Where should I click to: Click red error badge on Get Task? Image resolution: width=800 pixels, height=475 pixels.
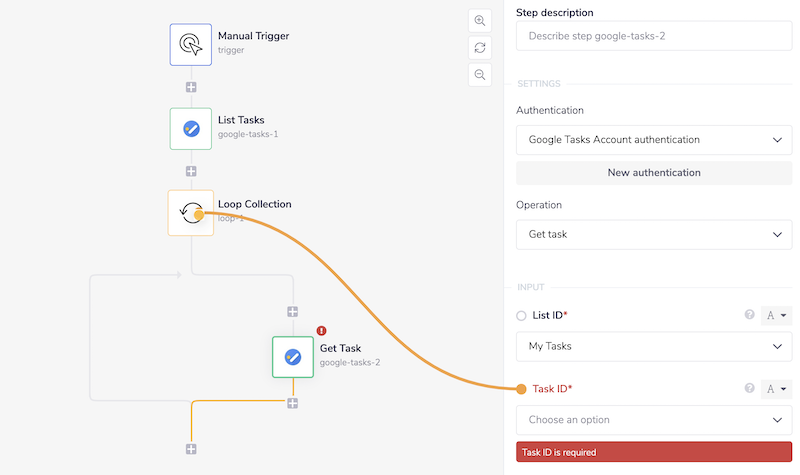point(321,331)
